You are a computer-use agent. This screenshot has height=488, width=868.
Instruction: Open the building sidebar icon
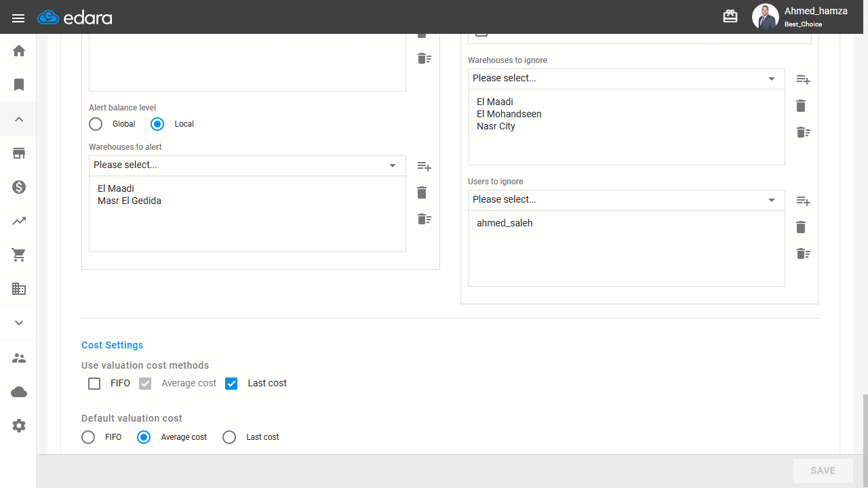(x=19, y=289)
